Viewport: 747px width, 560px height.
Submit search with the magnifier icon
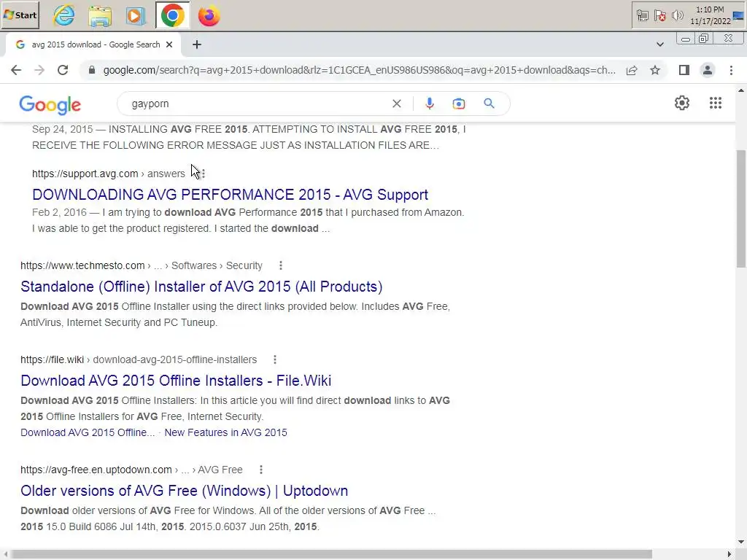[489, 104]
